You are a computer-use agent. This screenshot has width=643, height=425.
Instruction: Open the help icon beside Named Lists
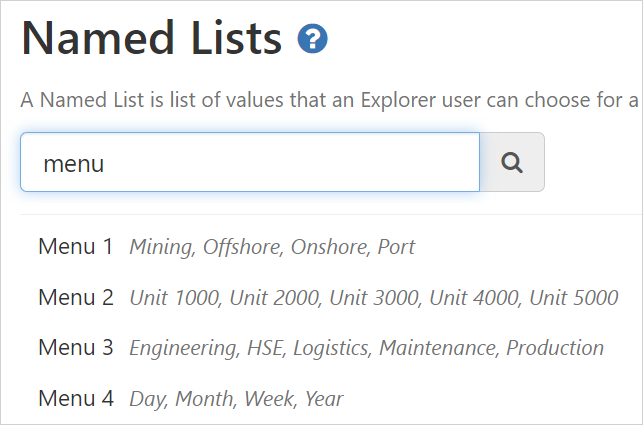click(x=313, y=40)
